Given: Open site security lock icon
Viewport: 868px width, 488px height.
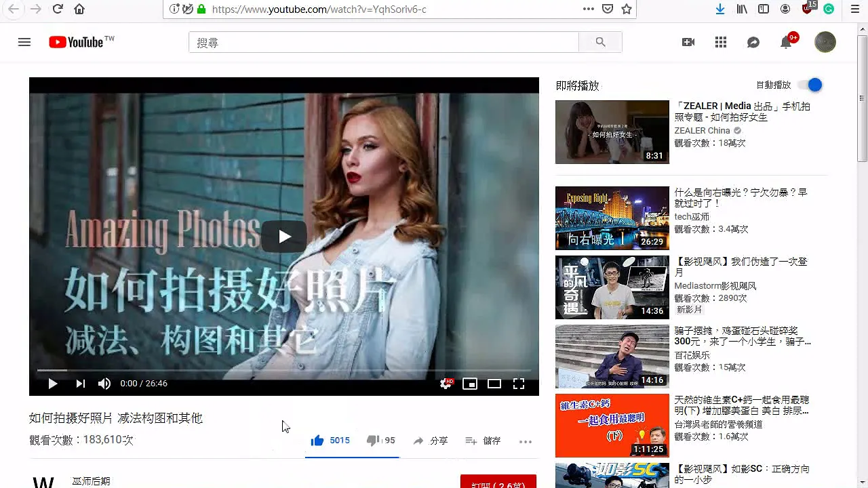Looking at the screenshot, I should click(201, 9).
